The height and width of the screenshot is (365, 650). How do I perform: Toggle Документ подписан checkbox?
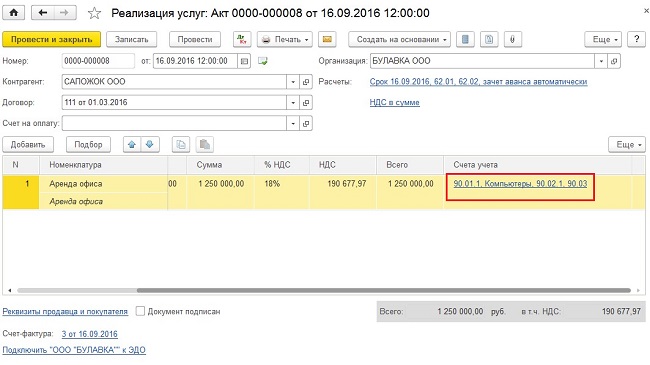pyautogui.click(x=140, y=311)
